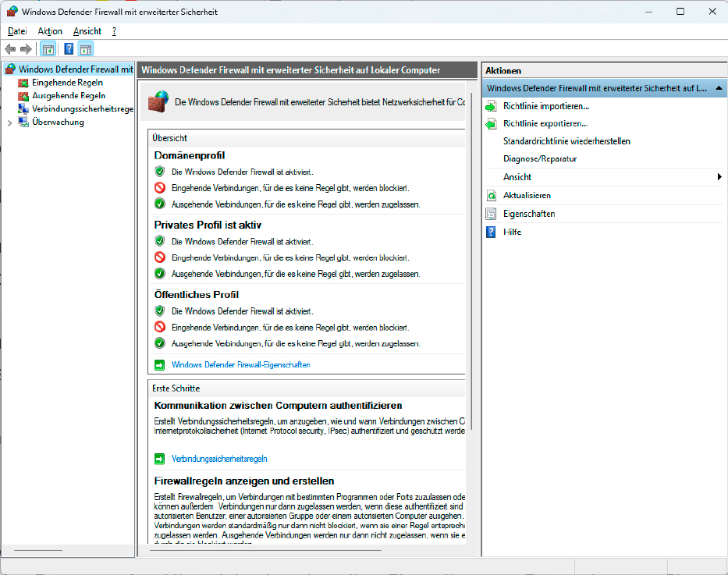The width and height of the screenshot is (728, 575).
Task: Open Windows Defender Firewall-Eigenschaften link
Action: [240, 365]
